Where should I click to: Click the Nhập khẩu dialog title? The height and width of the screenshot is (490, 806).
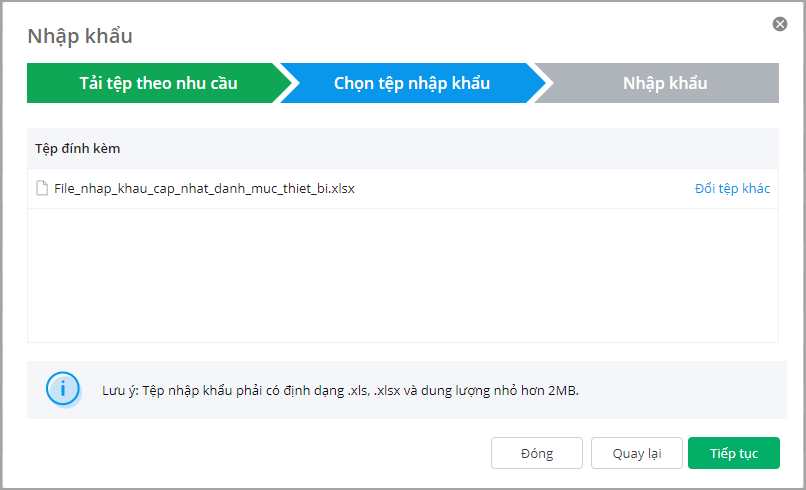pos(80,36)
